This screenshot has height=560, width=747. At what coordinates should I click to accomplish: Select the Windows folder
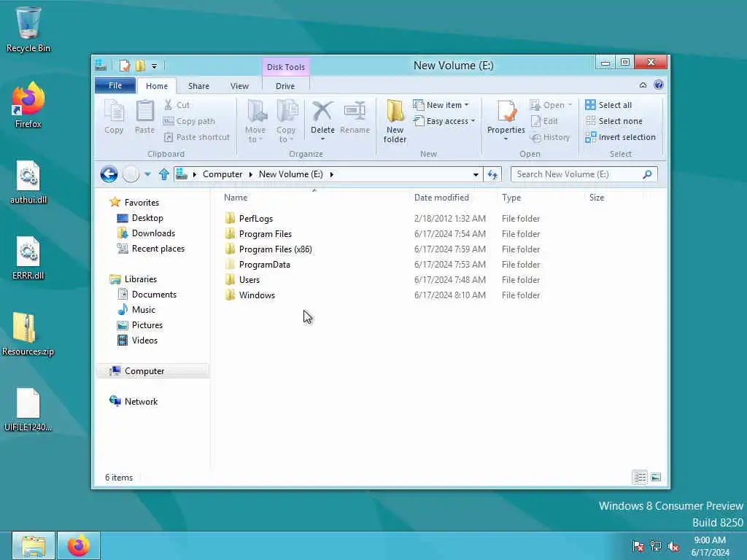[257, 295]
